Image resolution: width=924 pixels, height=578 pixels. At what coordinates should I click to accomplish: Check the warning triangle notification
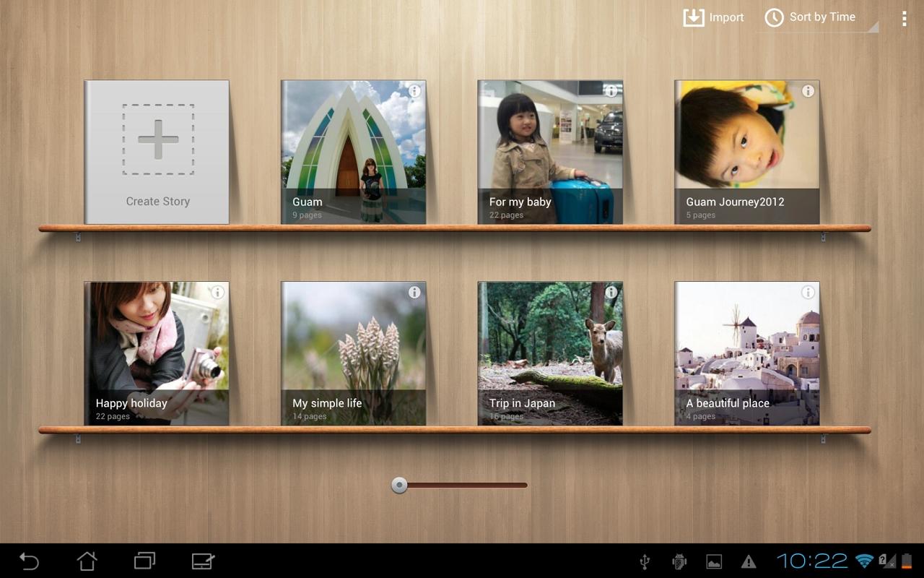[x=749, y=561]
